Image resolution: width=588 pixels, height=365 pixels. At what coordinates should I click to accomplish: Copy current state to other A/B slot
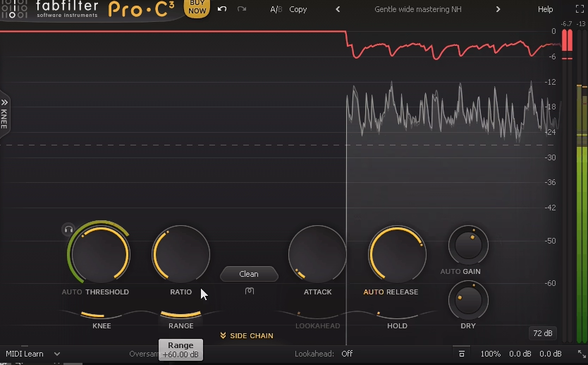point(298,9)
